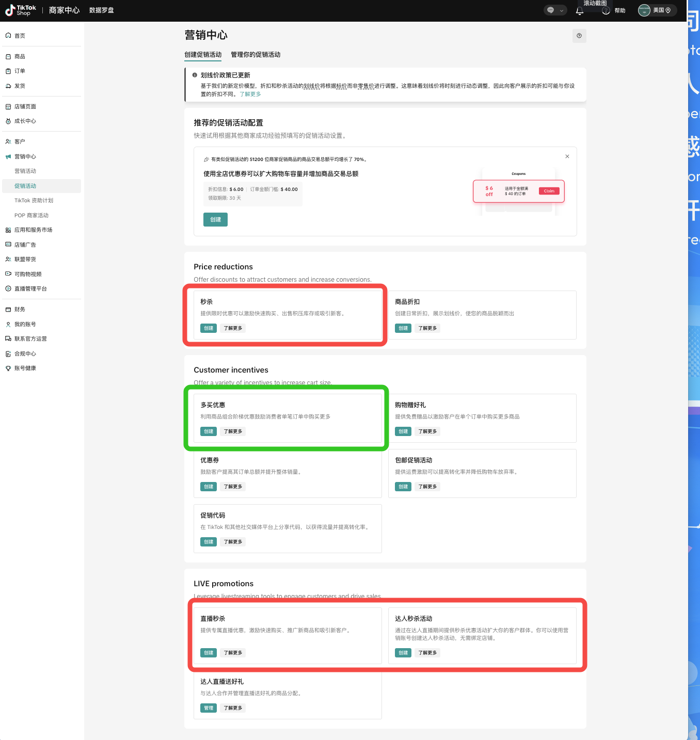Click the Claim coupon preview image

519,191
